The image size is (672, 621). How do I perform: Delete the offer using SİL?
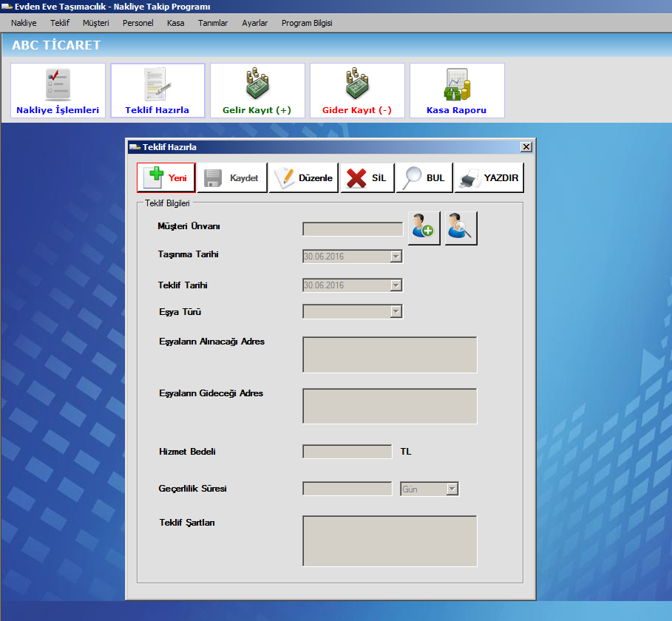(367, 177)
